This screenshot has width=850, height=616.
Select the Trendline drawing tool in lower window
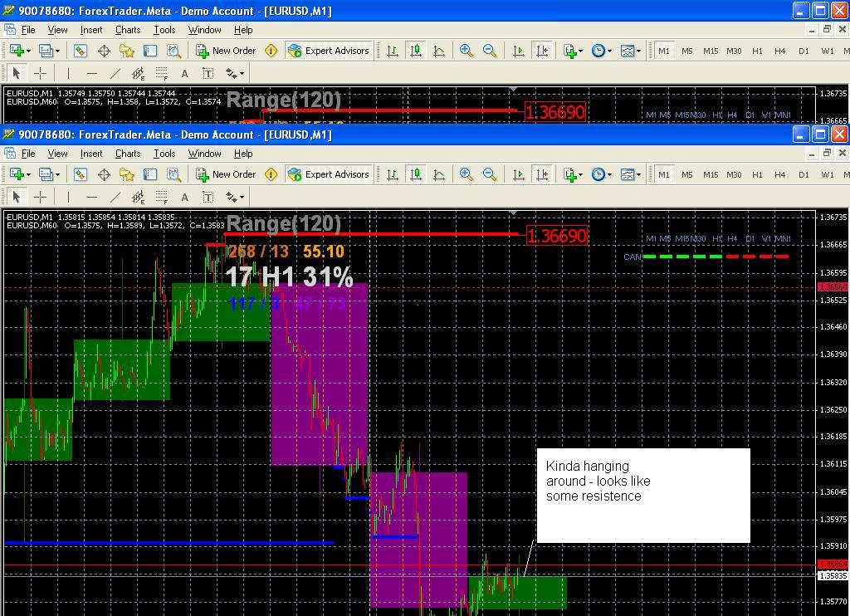pyautogui.click(x=115, y=198)
